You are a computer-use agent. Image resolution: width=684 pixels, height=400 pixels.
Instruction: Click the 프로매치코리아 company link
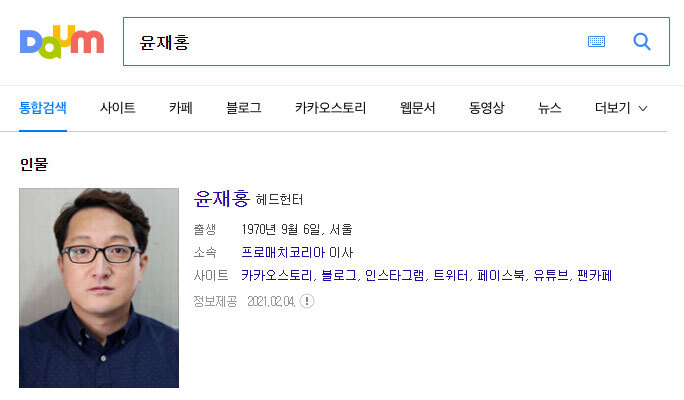(x=283, y=252)
